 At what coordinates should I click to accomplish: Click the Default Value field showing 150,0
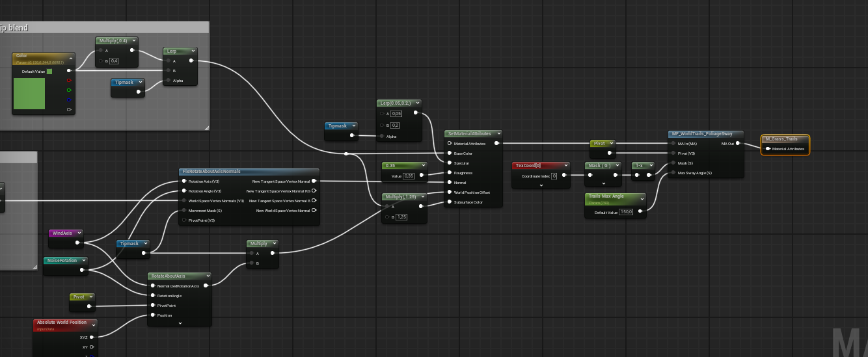[626, 211]
